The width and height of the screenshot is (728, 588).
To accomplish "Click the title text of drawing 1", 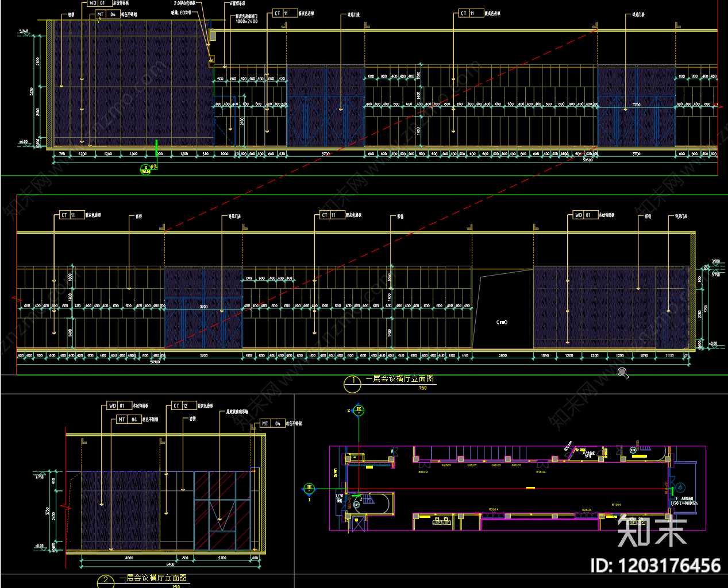I will [400, 379].
